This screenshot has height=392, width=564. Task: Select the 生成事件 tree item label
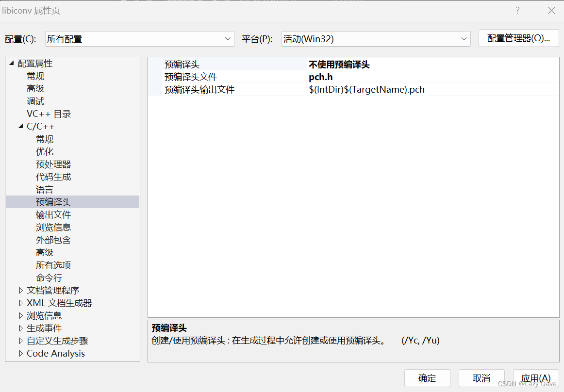pos(44,328)
